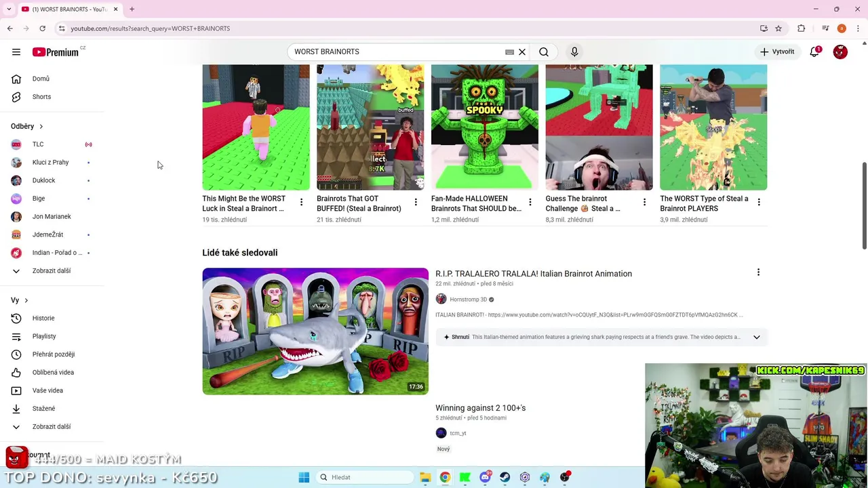Open 'Winning against 2 100+'s' video title

pos(481,408)
